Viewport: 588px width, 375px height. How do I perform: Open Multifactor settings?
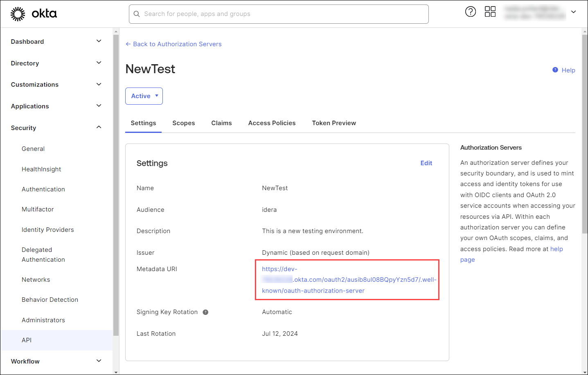point(38,209)
